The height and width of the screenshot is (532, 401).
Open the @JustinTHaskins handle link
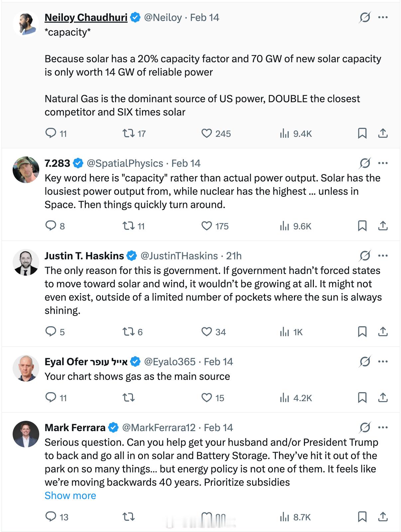tap(179, 256)
